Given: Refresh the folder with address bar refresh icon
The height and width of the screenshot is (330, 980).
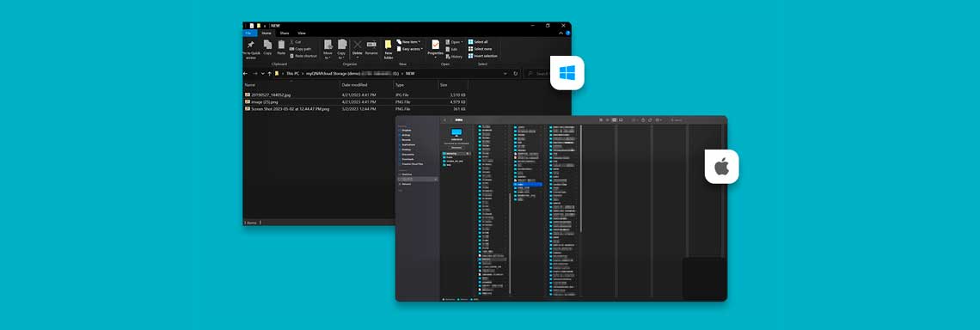Looking at the screenshot, I should pos(516,73).
